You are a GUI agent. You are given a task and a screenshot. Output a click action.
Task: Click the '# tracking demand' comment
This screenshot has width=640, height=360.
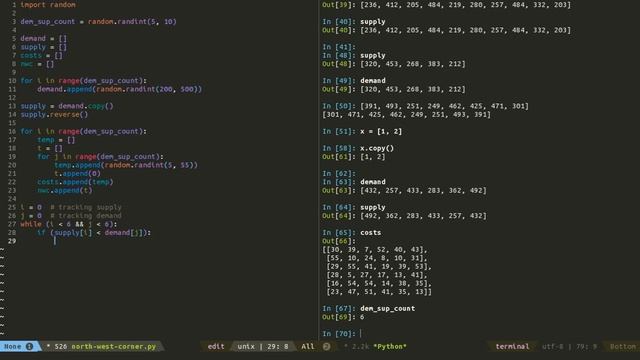(86, 216)
